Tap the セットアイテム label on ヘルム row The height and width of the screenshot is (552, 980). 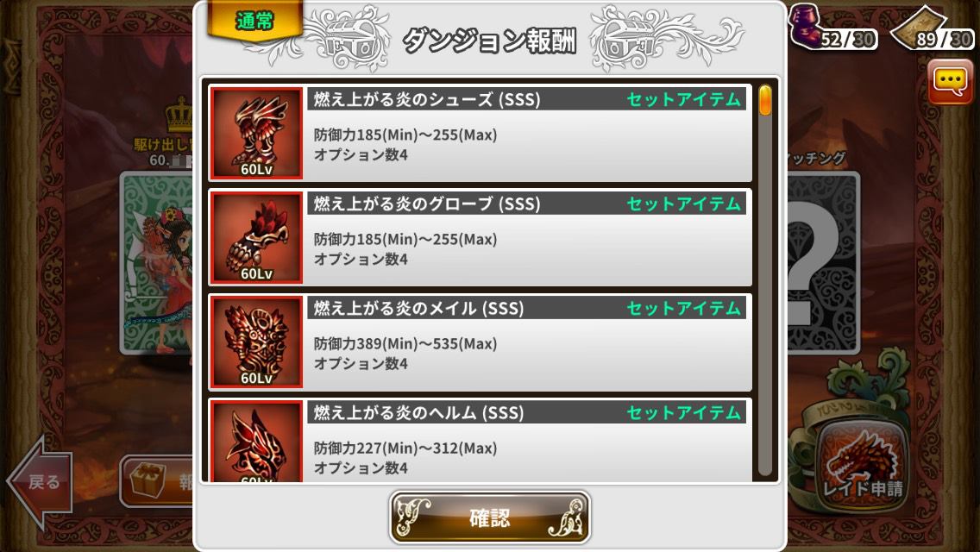click(684, 412)
